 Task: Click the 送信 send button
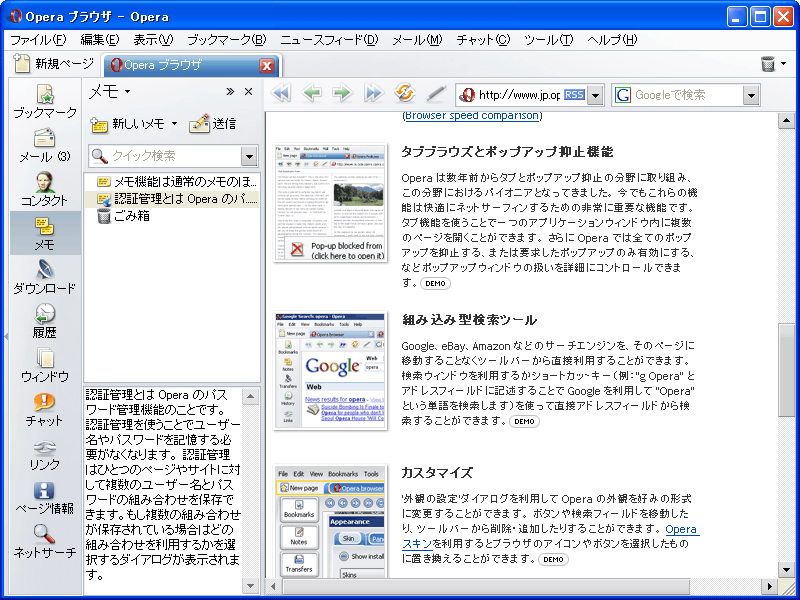tap(212, 124)
